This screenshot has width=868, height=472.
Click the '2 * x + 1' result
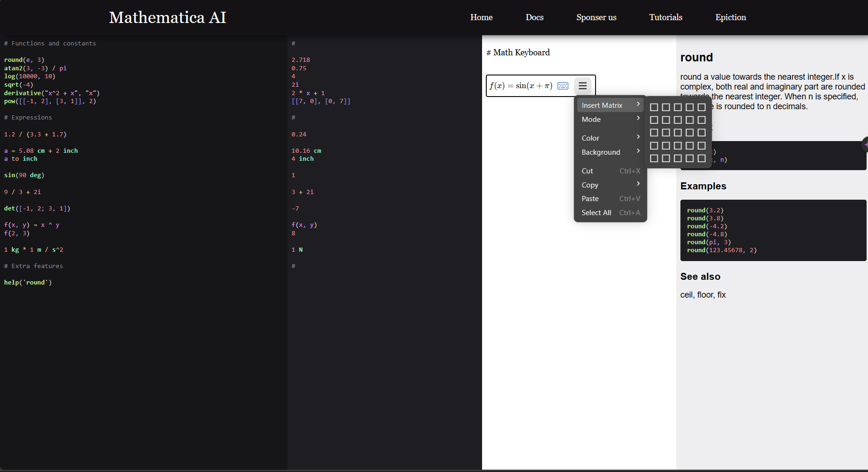308,93
